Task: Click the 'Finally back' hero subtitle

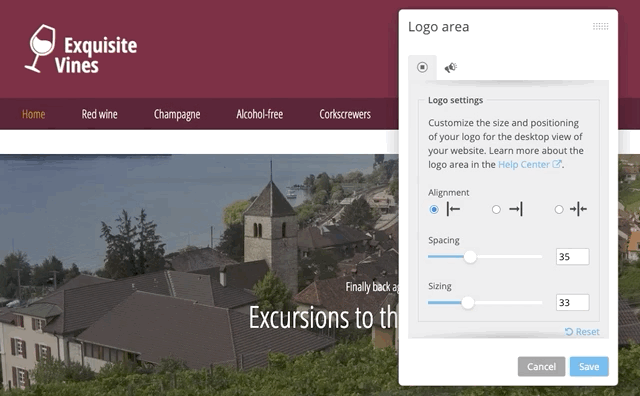Action: click(x=372, y=287)
